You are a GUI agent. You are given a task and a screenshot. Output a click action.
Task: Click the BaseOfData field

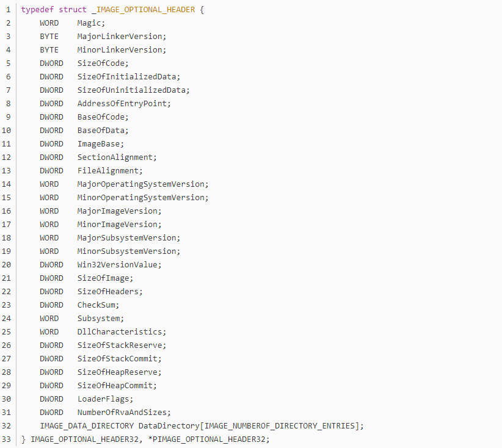101,131
